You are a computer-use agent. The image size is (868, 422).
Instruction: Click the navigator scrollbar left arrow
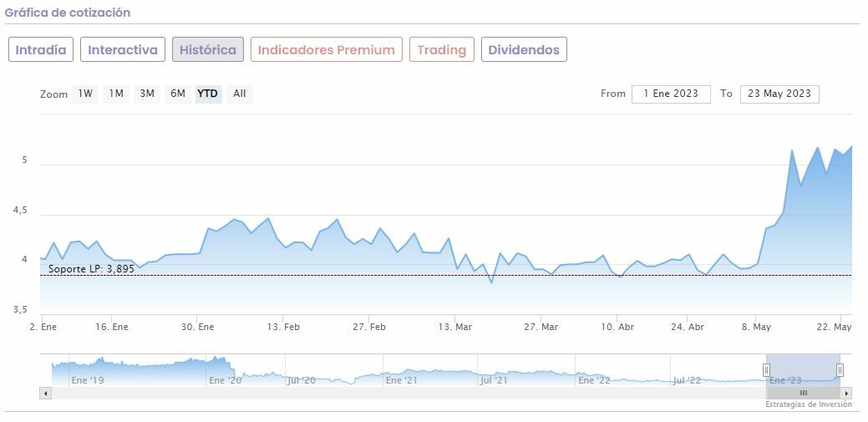(x=45, y=393)
